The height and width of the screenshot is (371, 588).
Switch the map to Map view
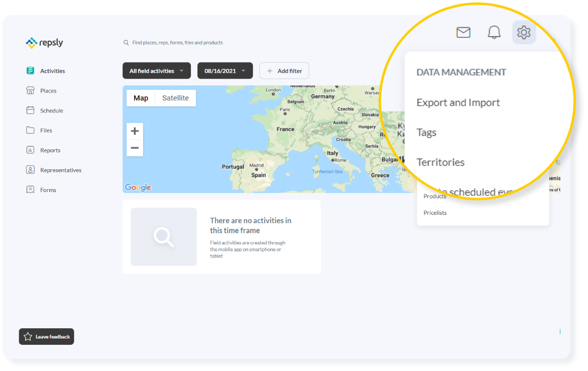(x=141, y=98)
